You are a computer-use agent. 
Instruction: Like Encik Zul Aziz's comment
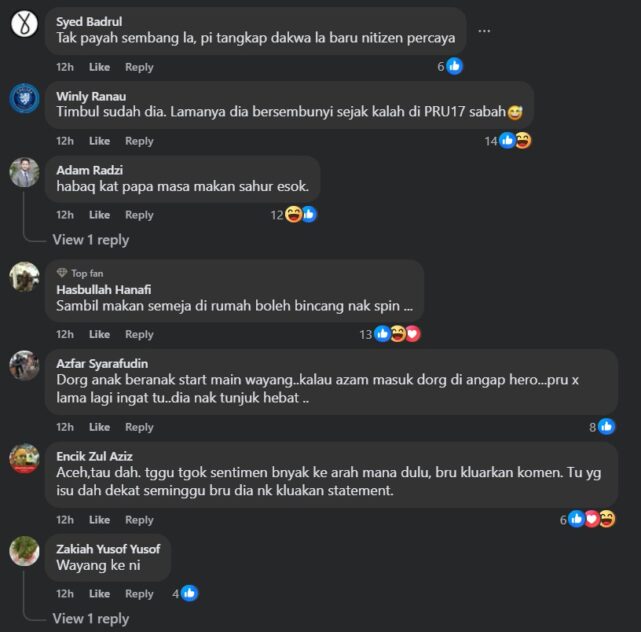pyautogui.click(x=99, y=520)
